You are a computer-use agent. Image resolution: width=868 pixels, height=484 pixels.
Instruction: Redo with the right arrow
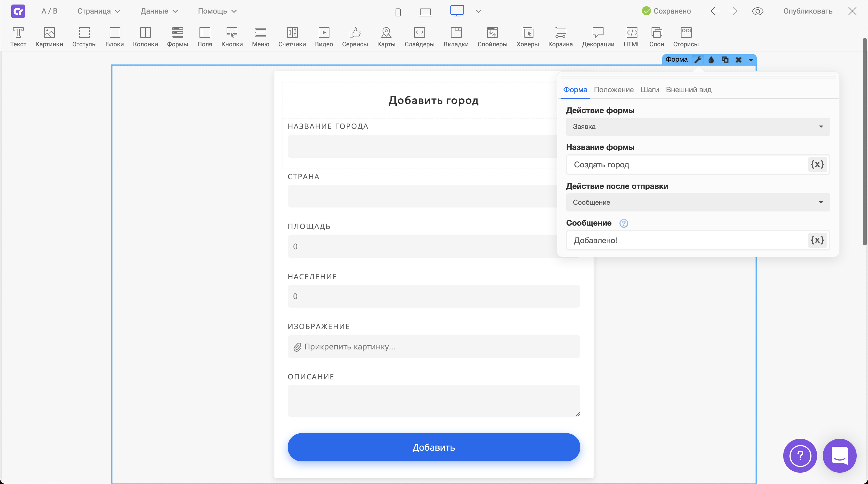[732, 11]
